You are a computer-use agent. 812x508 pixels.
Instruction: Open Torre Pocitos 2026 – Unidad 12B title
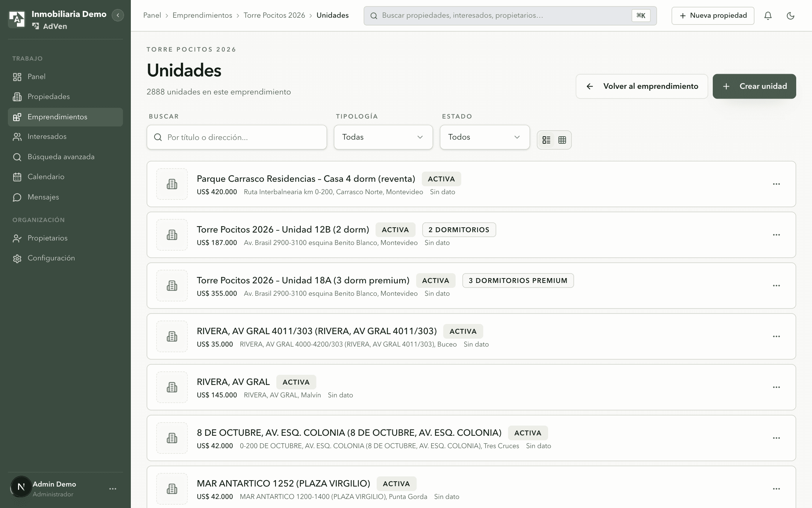pos(283,230)
